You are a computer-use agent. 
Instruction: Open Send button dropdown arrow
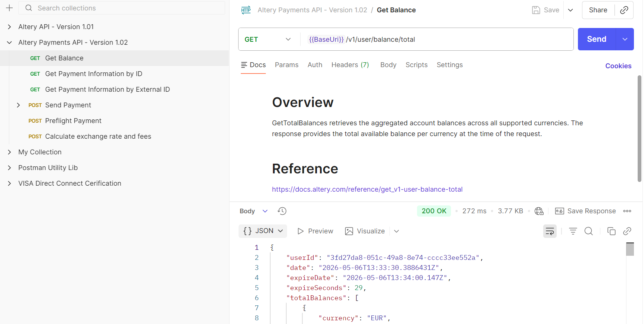[625, 39]
